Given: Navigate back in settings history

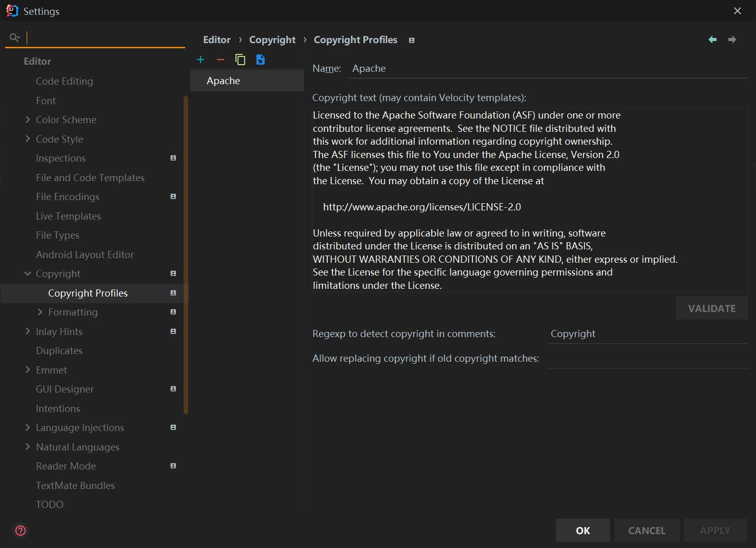Looking at the screenshot, I should tap(712, 40).
